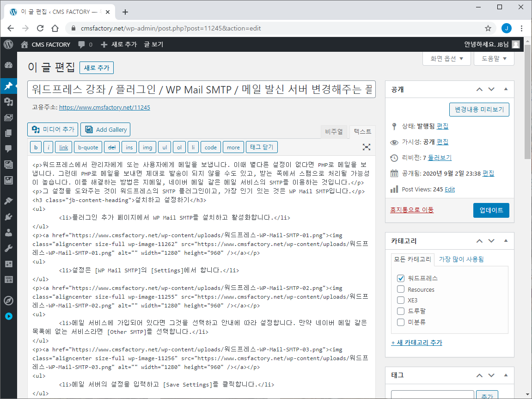Click the 업데이트 button
The image size is (532, 399).
pyautogui.click(x=491, y=210)
